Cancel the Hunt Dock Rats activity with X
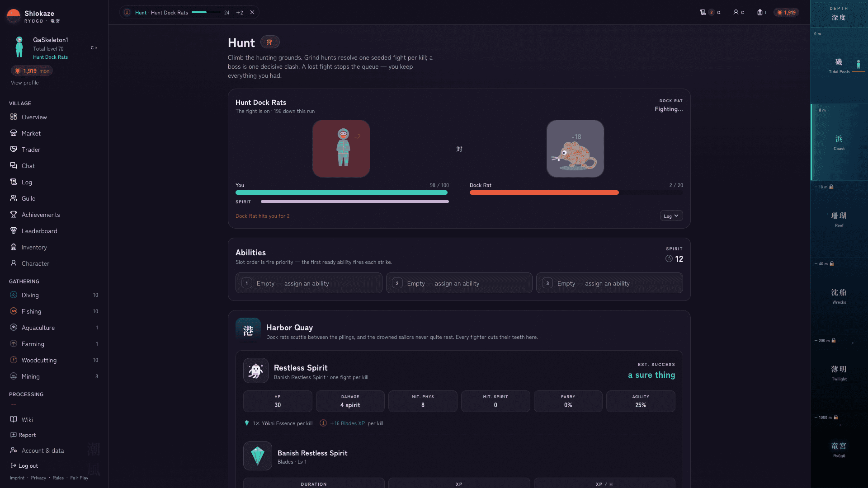Screen dimensions: 868x488 [252, 13]
